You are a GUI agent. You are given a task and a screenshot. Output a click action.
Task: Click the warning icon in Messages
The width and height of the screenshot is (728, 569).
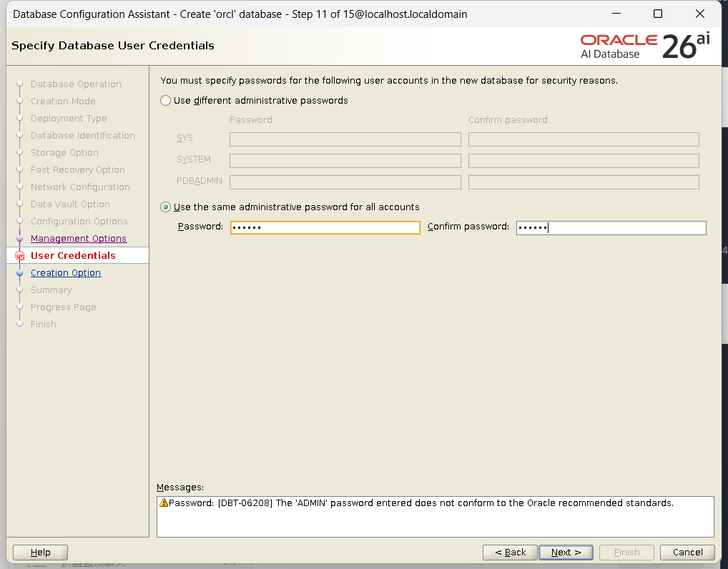164,503
